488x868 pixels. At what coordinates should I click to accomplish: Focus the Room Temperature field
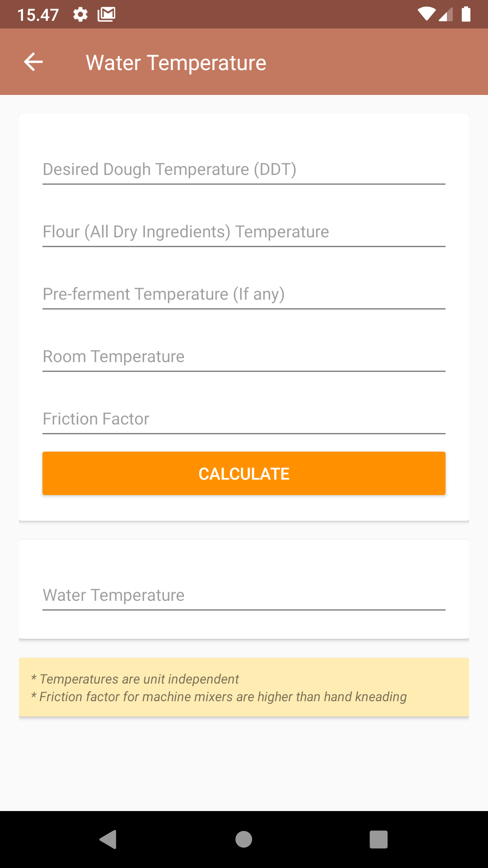click(x=244, y=356)
